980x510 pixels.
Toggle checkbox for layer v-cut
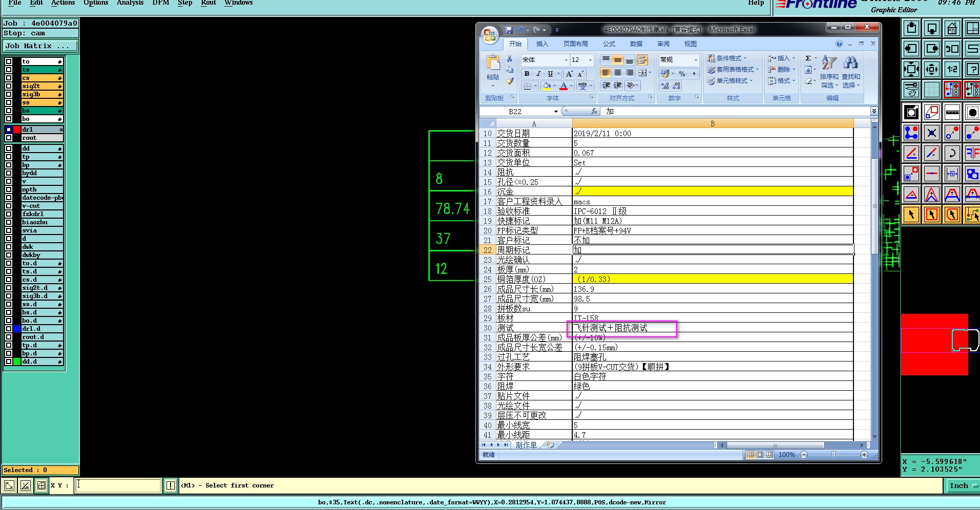click(x=9, y=206)
